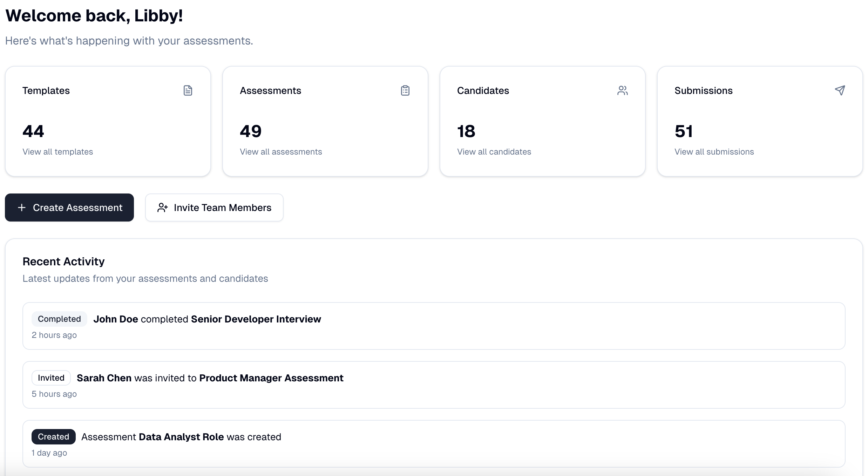Viewport: 868px width, 476px height.
Task: Select the John Doe activity entry
Action: (x=434, y=326)
